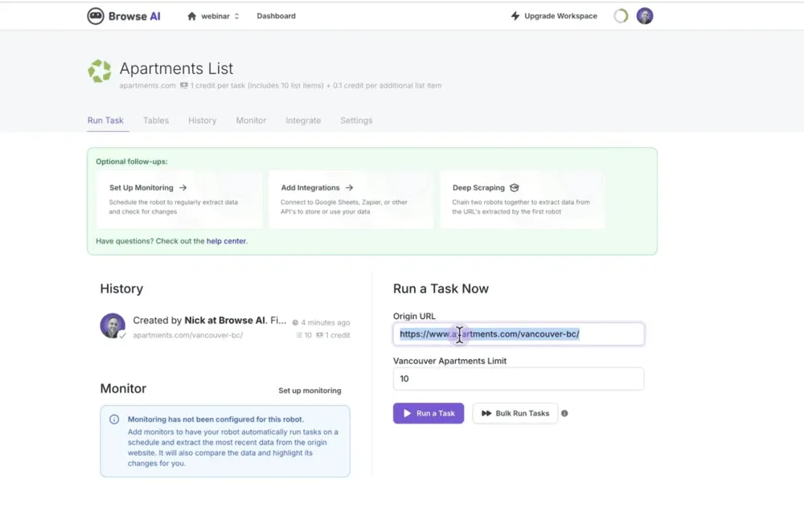
Task: Click the Origin URL input field
Action: 519,334
